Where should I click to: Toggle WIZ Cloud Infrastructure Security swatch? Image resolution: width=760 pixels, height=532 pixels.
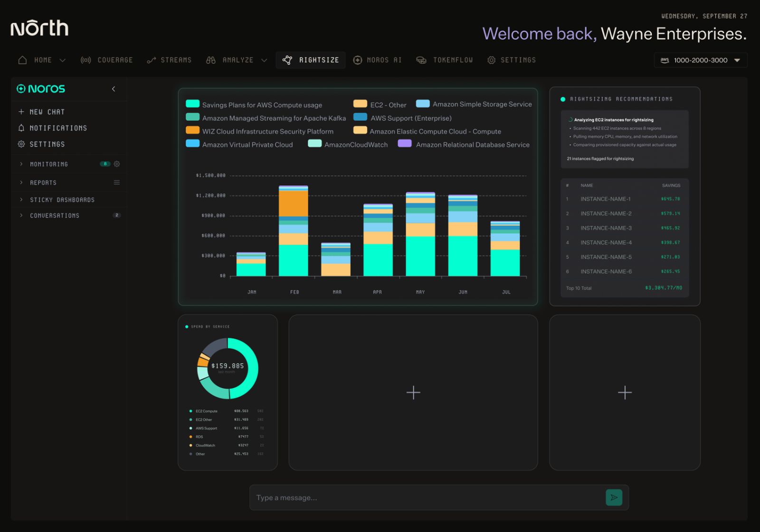click(x=192, y=130)
